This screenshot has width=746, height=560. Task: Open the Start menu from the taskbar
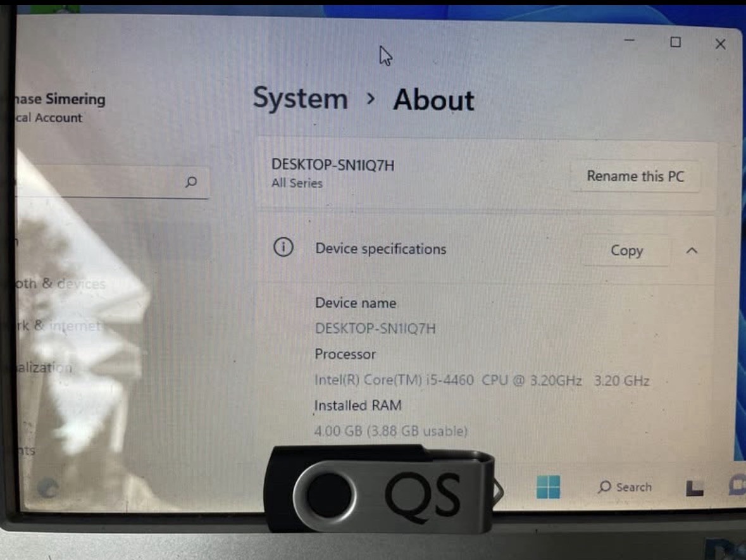pos(547,487)
